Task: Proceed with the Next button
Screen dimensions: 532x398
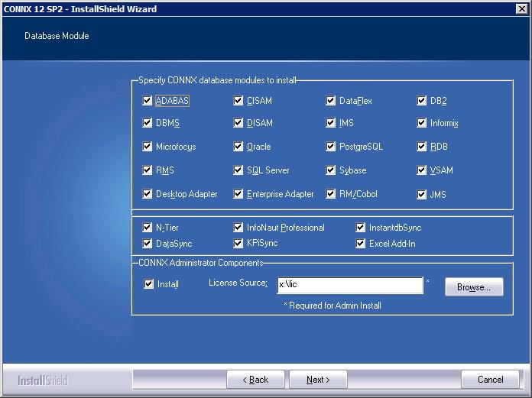Action: (x=318, y=380)
